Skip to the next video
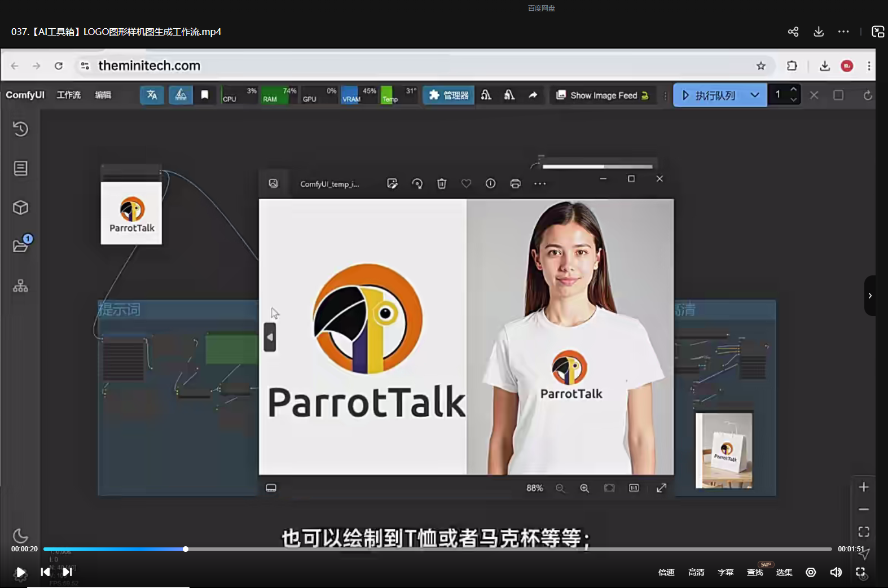Image resolution: width=888 pixels, height=588 pixels. tap(67, 572)
